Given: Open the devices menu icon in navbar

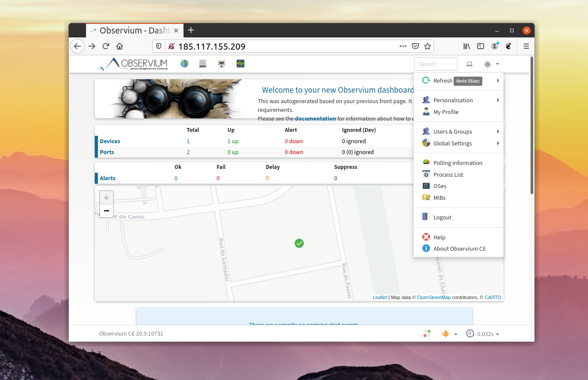Looking at the screenshot, I should coord(203,64).
